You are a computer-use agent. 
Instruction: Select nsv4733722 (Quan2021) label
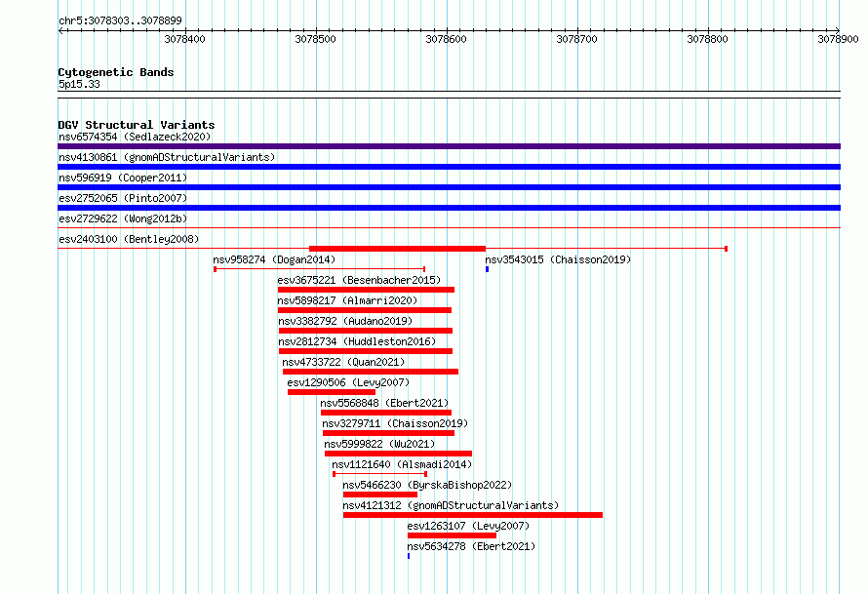(343, 362)
